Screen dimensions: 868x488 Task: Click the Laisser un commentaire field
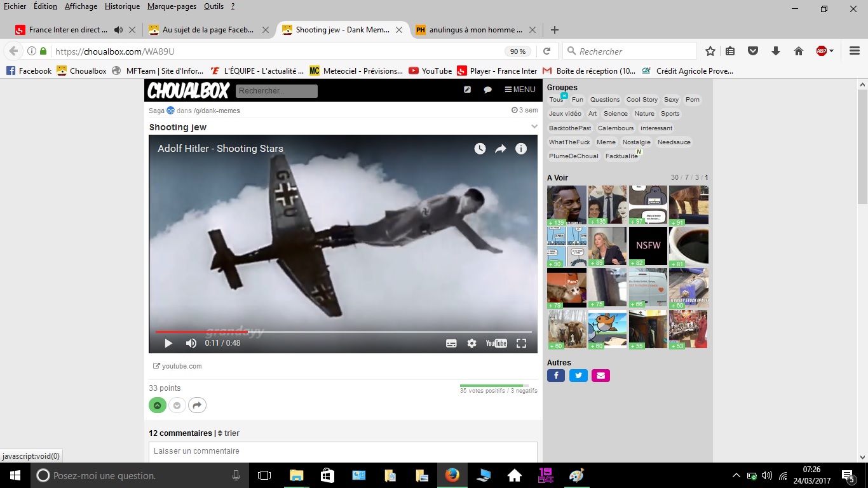[342, 451]
